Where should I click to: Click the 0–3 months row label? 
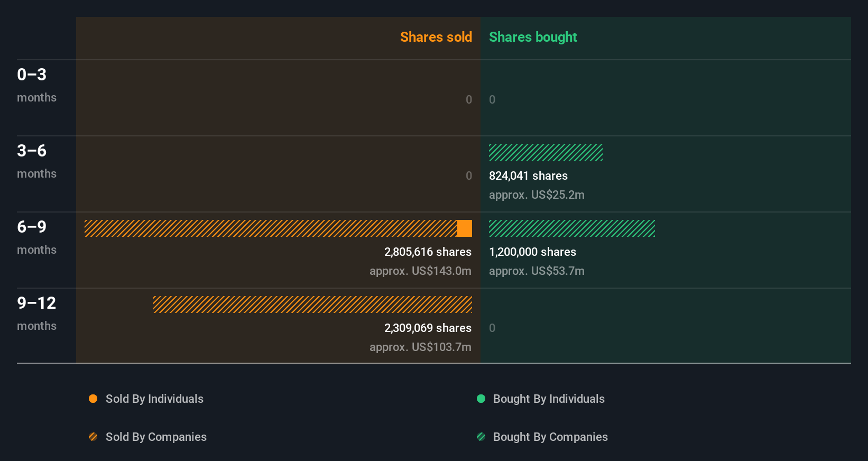(x=36, y=85)
